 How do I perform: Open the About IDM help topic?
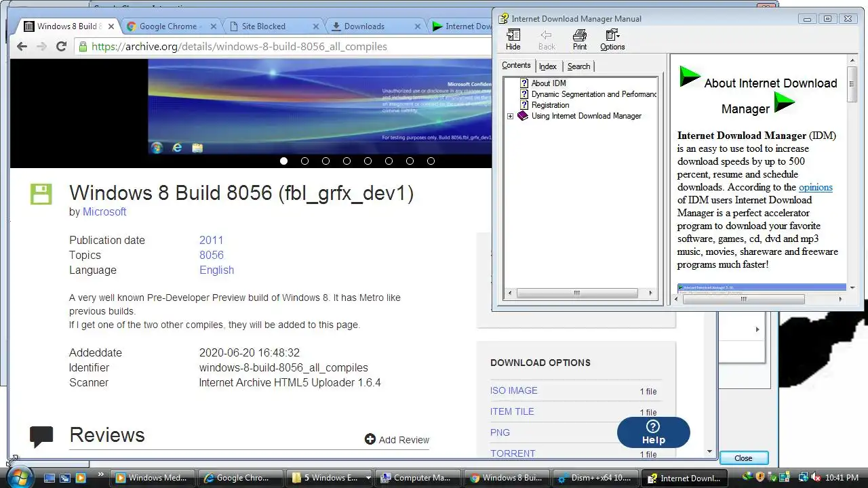[549, 83]
